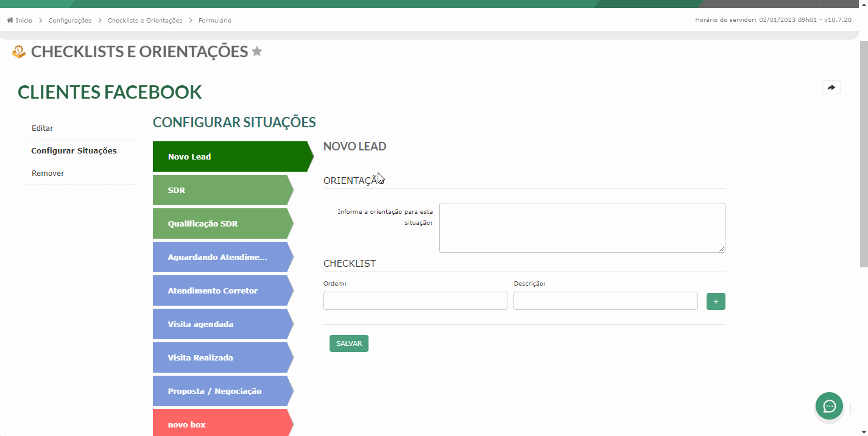This screenshot has width=868, height=436.
Task: Click the Checklists e Orientações module icon
Action: (19, 52)
